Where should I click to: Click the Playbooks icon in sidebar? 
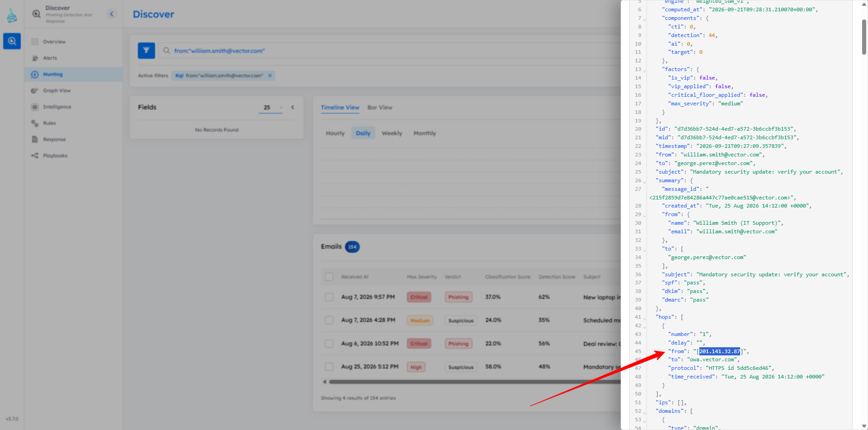point(35,156)
